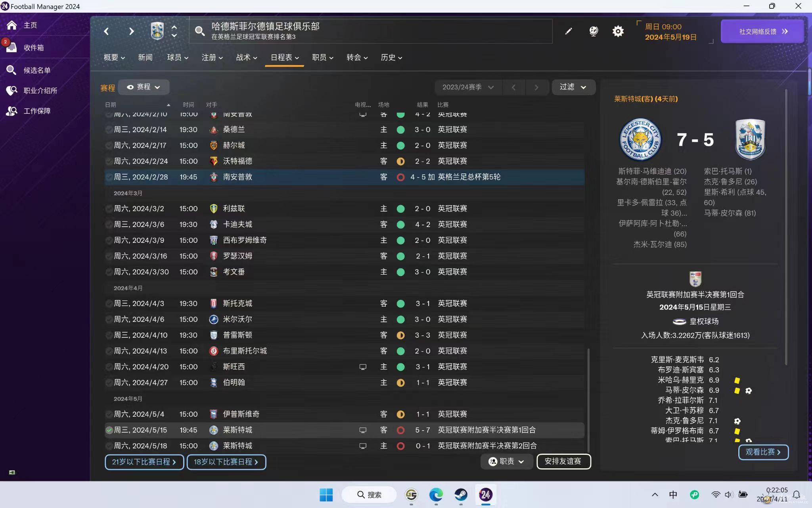Toggle the checkmark on the 2024/5/15 fixture row
Screen dimensions: 812x508
tap(109, 430)
